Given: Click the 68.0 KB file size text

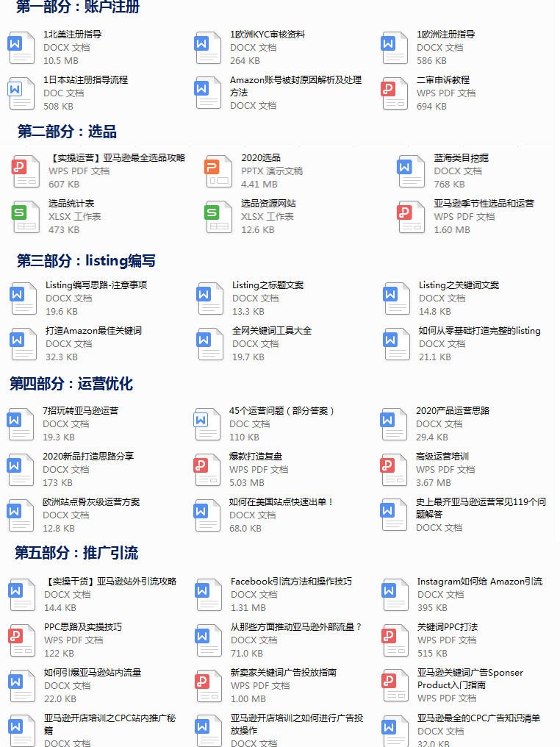Looking at the screenshot, I should click(x=245, y=529).
